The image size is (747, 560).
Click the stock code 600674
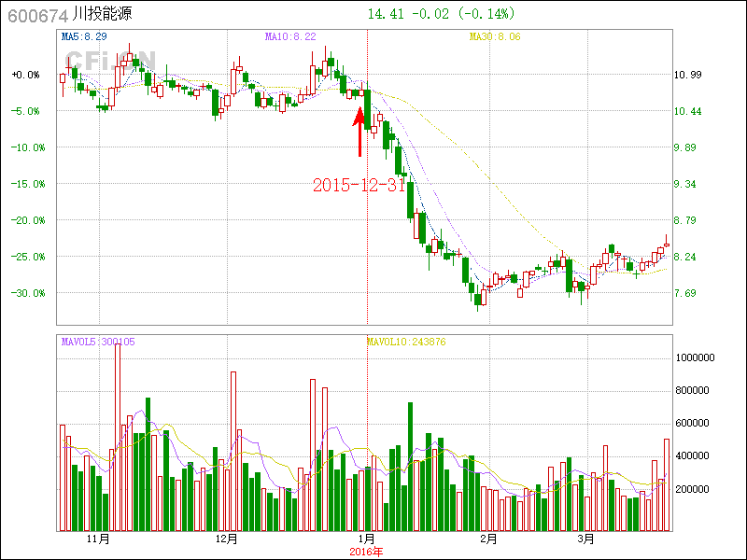(x=34, y=16)
